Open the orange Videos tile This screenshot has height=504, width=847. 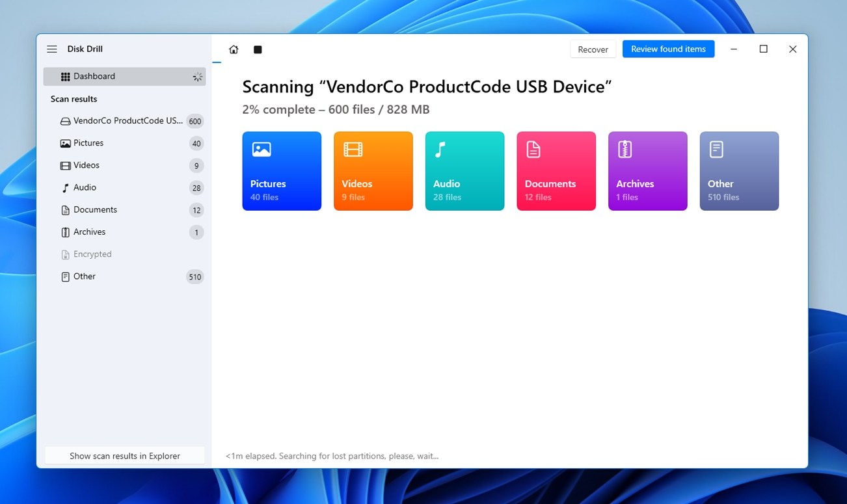point(373,171)
